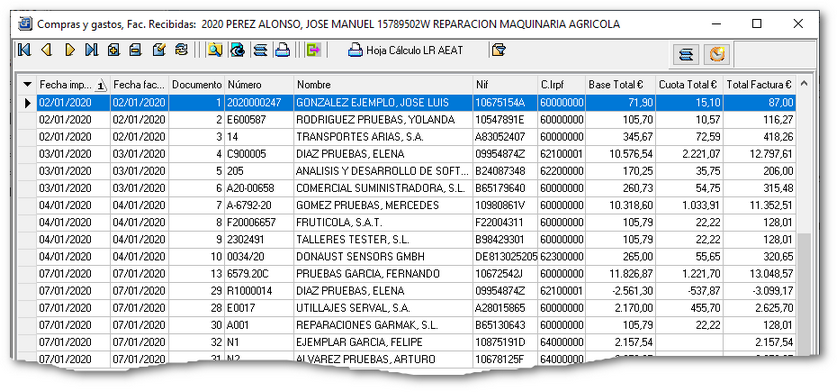
Task: Click negative total -3.099,17
Action: tap(760, 291)
